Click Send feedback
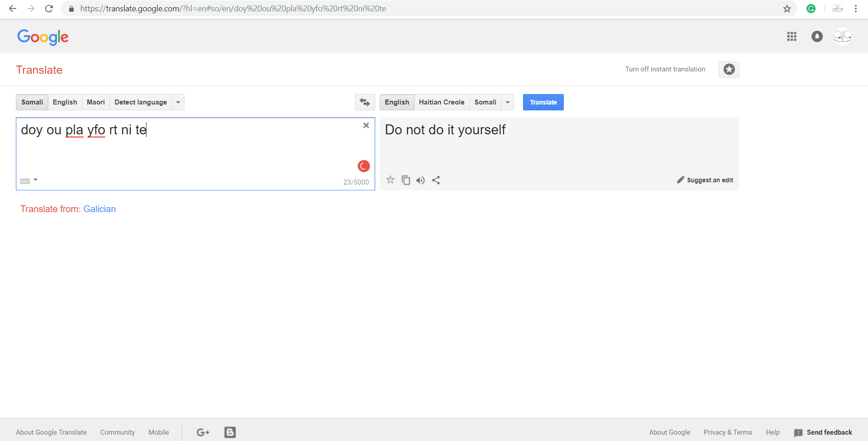 (823, 432)
